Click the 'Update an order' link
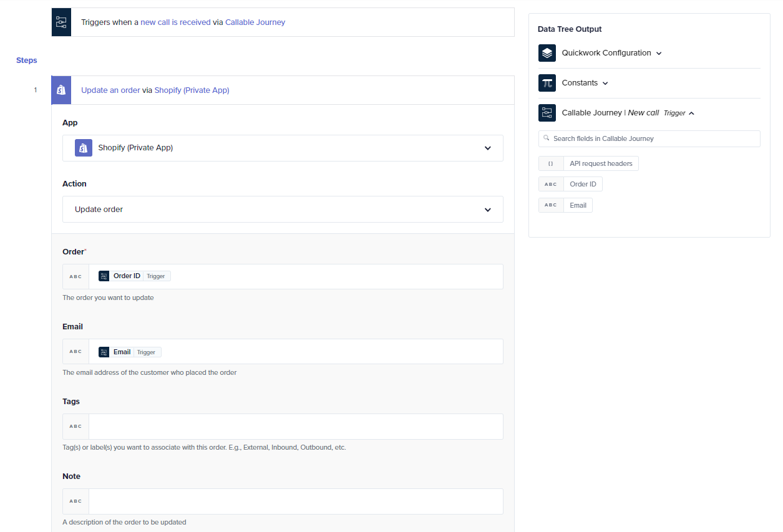Image resolution: width=783 pixels, height=532 pixels. (x=110, y=90)
